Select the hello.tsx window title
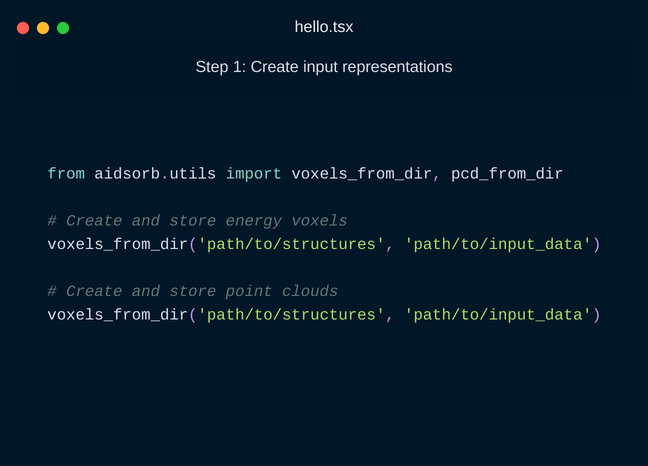Screen dimensions: 648x466 pyautogui.click(x=324, y=27)
